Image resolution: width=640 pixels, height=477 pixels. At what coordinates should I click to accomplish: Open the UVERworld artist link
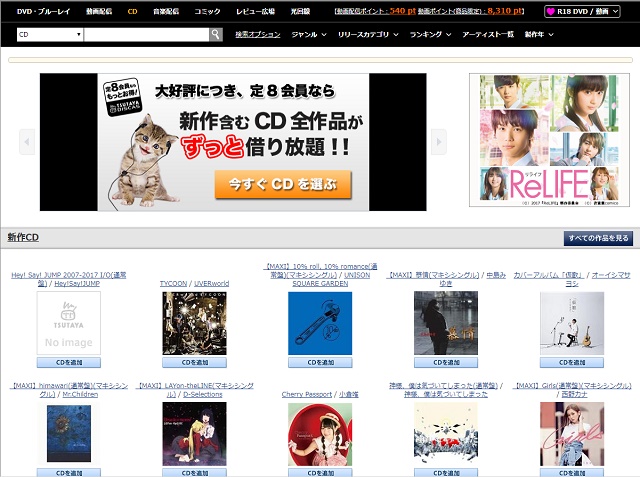[211, 283]
